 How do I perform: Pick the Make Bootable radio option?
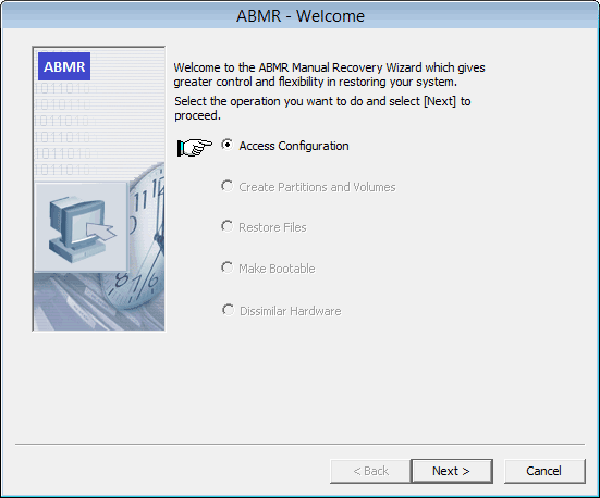click(x=227, y=267)
